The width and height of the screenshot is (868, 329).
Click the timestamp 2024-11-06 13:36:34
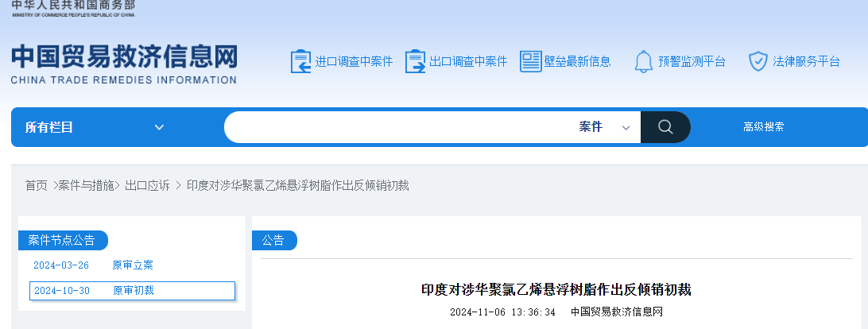pyautogui.click(x=502, y=312)
